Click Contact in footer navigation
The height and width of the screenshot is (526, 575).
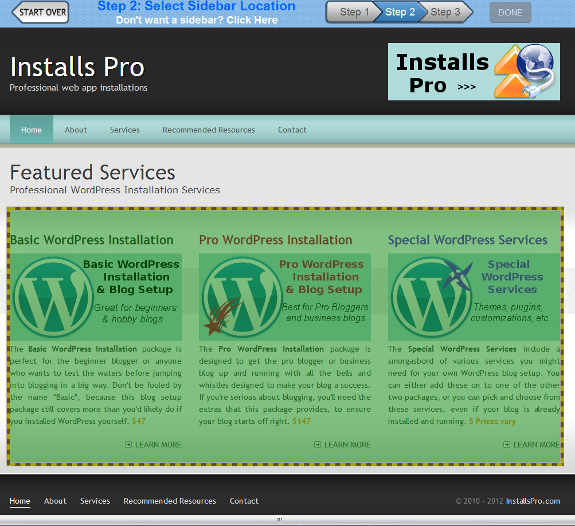click(244, 501)
